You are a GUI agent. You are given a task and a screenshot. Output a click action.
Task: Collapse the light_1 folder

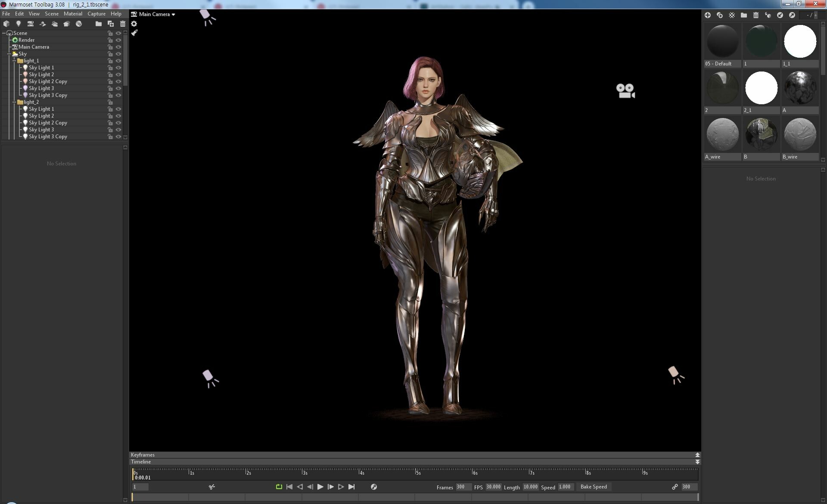tap(14, 61)
